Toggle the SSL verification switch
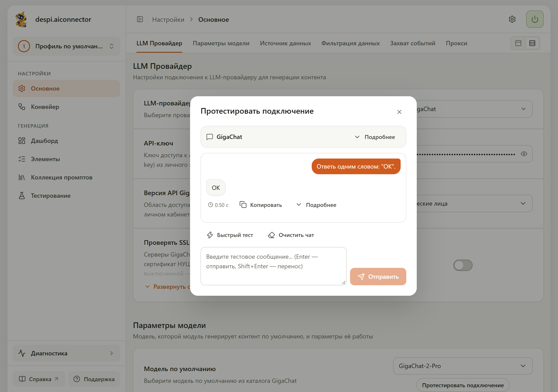 pyautogui.click(x=463, y=265)
